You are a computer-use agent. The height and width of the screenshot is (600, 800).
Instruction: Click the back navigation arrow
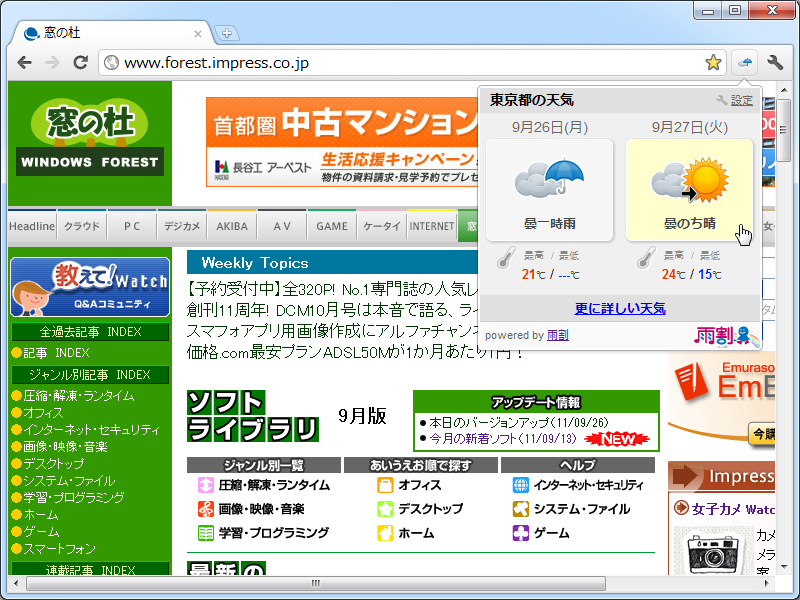[24, 62]
